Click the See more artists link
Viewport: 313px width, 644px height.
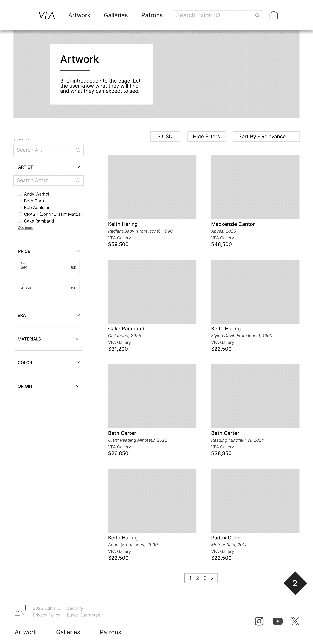(x=25, y=228)
